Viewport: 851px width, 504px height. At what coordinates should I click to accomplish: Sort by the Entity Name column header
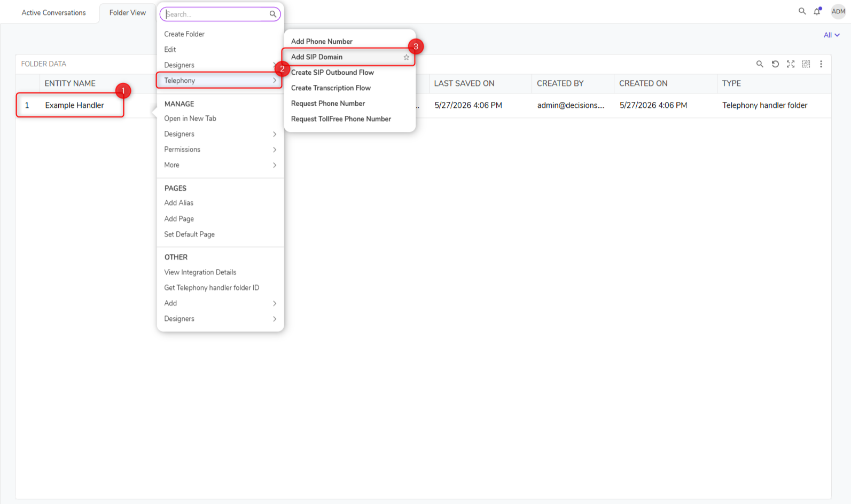pos(70,83)
